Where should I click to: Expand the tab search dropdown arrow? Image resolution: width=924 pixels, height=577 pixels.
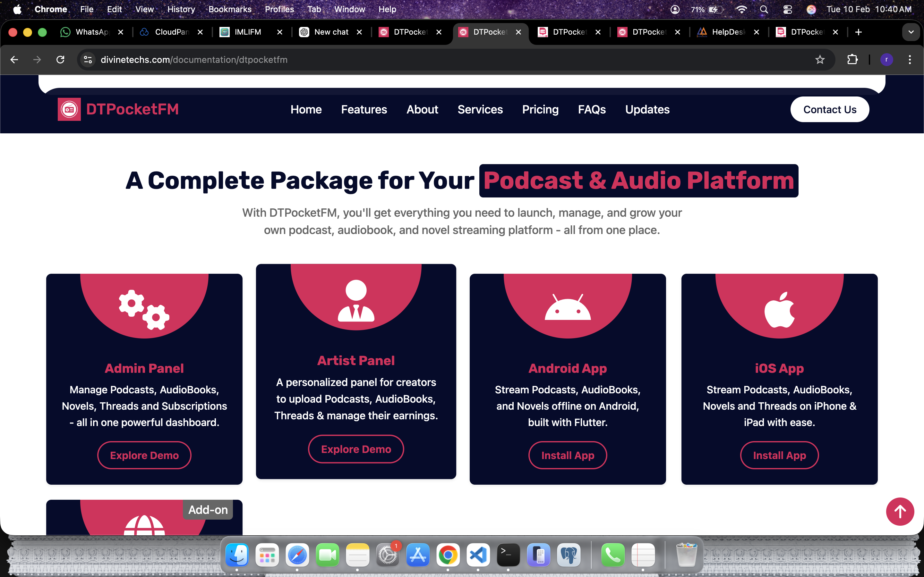(911, 32)
